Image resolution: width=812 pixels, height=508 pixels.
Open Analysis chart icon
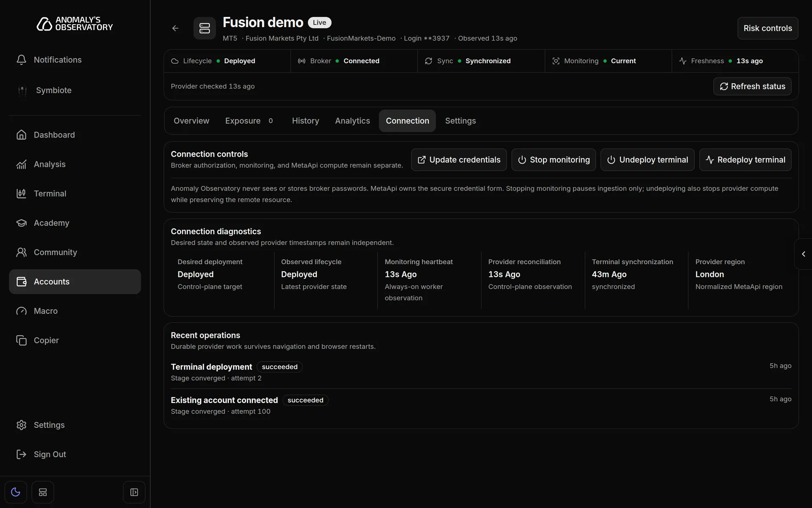(x=21, y=164)
